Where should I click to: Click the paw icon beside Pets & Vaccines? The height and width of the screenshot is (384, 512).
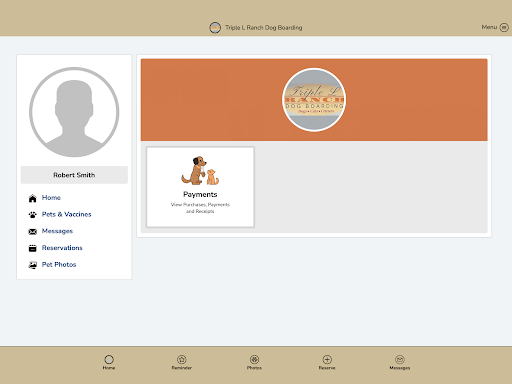(32, 215)
